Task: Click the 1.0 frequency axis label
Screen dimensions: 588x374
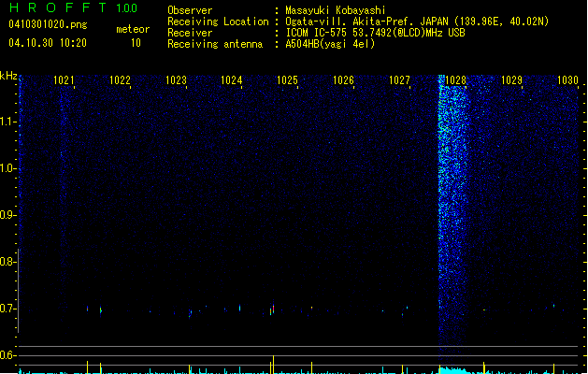Action: click(7, 168)
